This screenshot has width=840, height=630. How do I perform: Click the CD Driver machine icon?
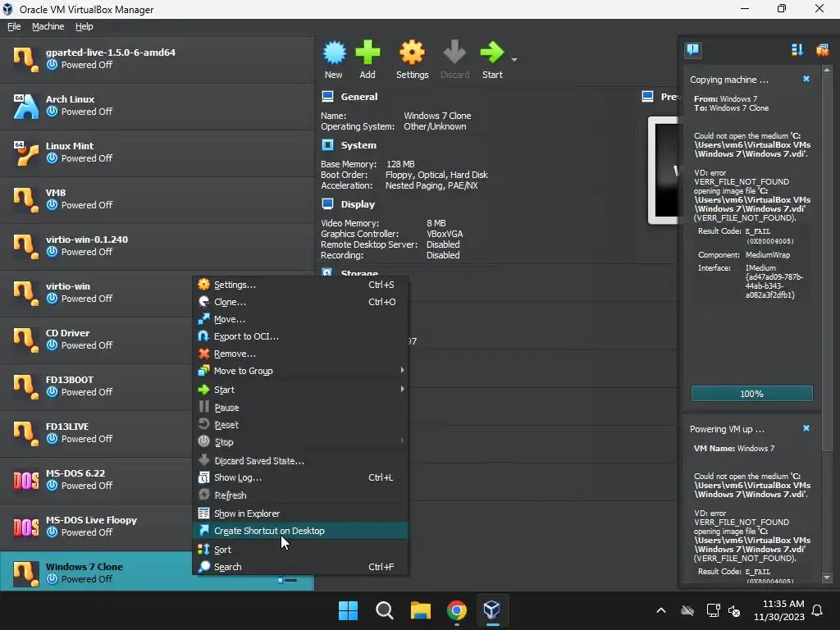25,340
